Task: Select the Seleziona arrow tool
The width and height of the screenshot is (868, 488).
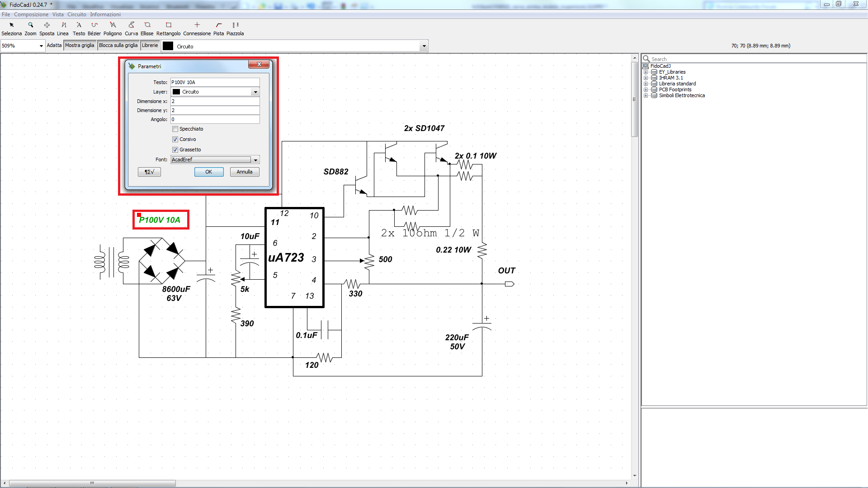Action: (x=11, y=28)
